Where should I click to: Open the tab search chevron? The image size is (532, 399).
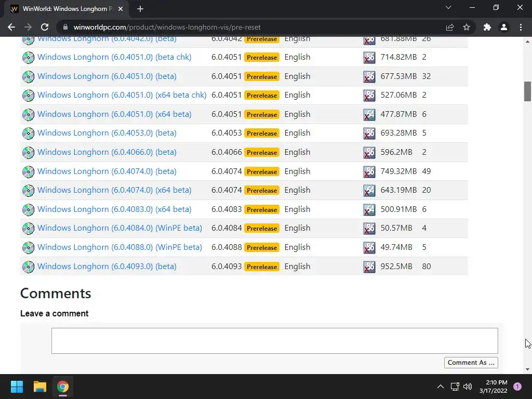pyautogui.click(x=448, y=7)
